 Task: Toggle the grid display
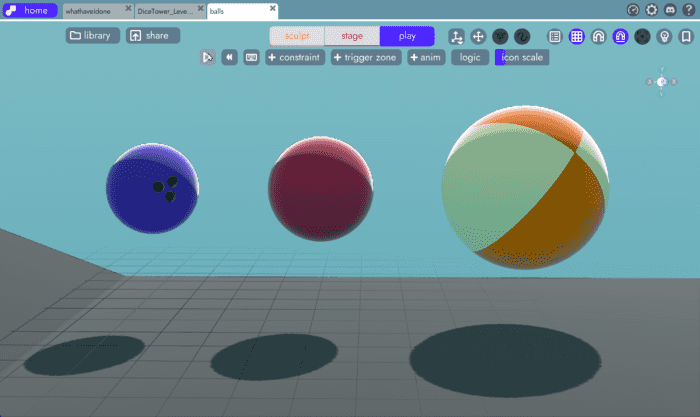pos(577,37)
